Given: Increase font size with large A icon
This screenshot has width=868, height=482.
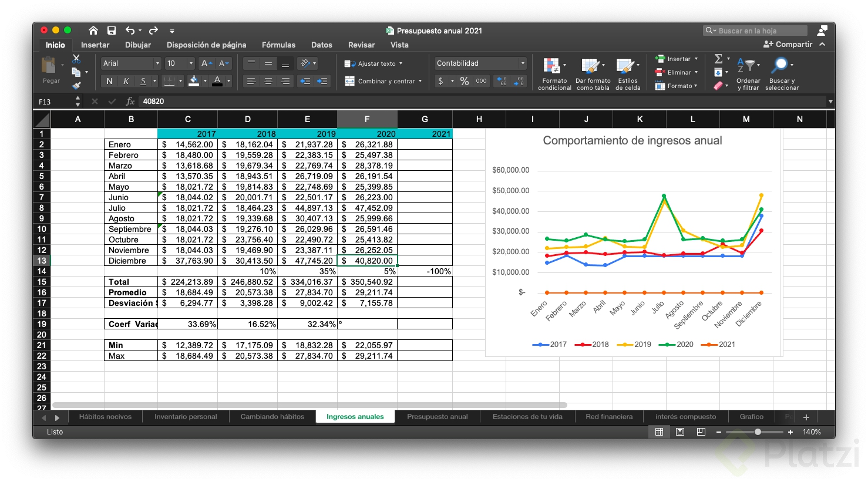Looking at the screenshot, I should point(206,63).
